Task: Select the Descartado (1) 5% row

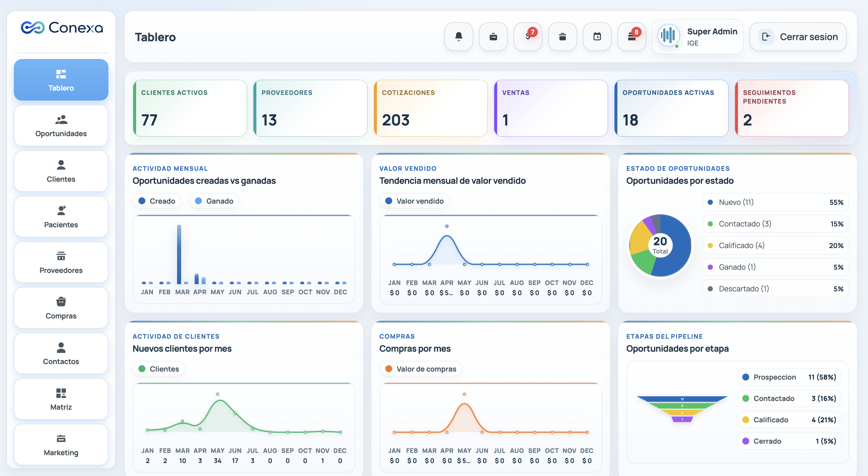Action: pos(775,288)
